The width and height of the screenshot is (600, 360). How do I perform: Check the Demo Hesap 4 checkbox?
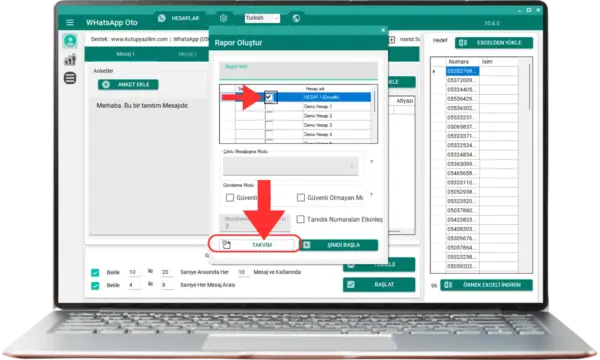pyautogui.click(x=269, y=134)
